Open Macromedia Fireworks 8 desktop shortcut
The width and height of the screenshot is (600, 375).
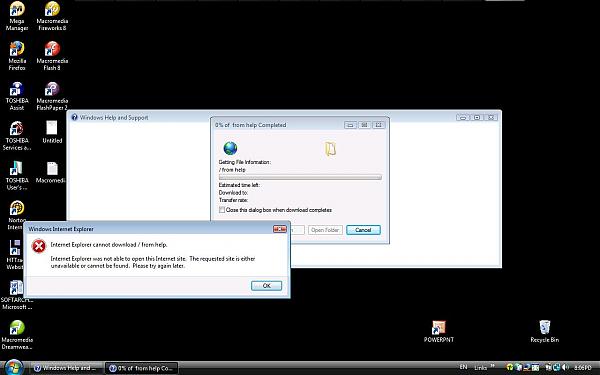tap(52, 15)
